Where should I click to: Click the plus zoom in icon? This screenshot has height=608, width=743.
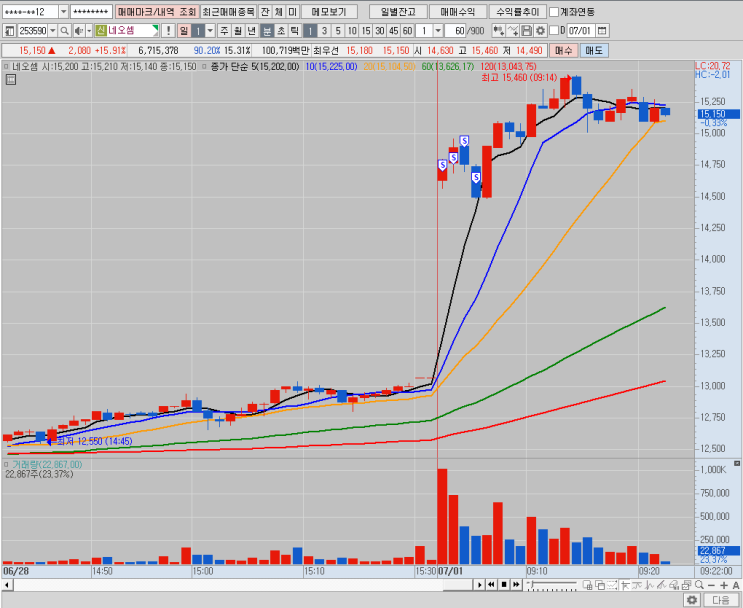pos(724,585)
